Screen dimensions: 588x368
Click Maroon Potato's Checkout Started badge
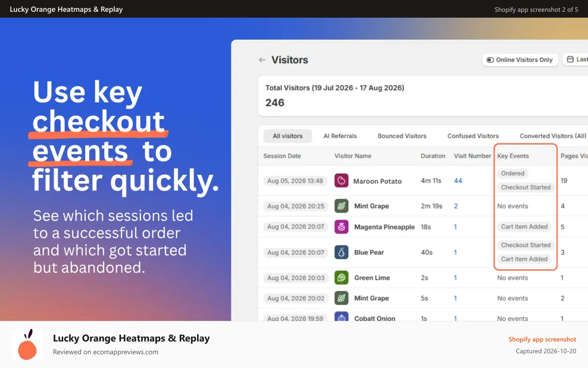526,187
